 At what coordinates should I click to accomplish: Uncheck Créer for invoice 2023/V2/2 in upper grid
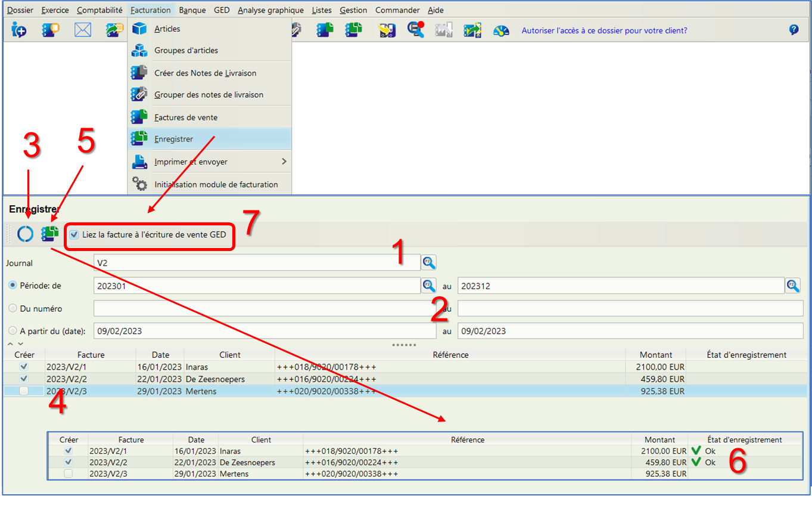coord(24,379)
